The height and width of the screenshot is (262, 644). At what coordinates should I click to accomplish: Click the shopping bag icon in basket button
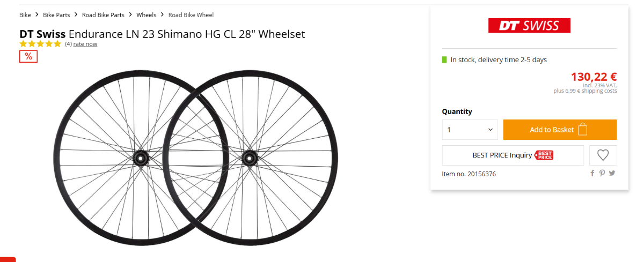pyautogui.click(x=583, y=130)
